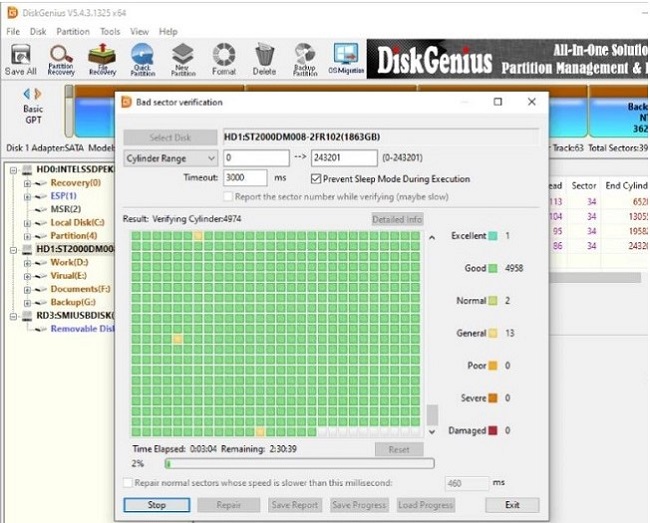Viewport: 650px width, 523px height.
Task: Open the Backup Partition tool
Action: click(x=305, y=59)
